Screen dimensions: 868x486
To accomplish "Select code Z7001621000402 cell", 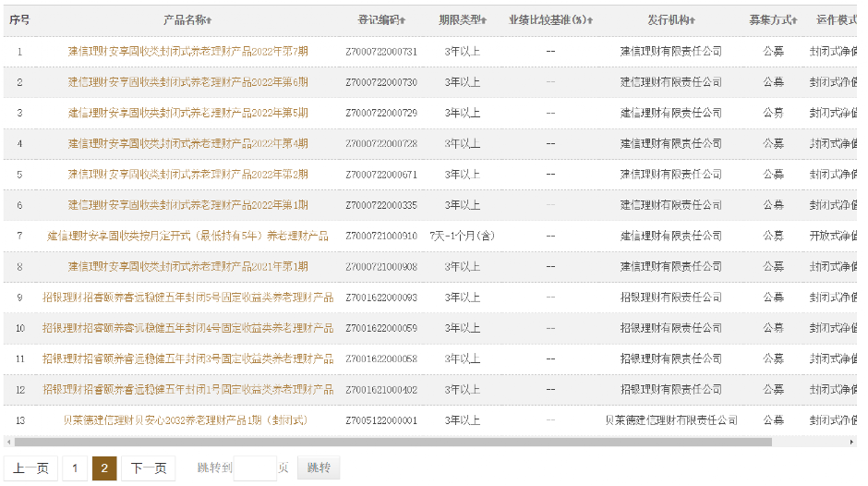I will [x=381, y=390].
